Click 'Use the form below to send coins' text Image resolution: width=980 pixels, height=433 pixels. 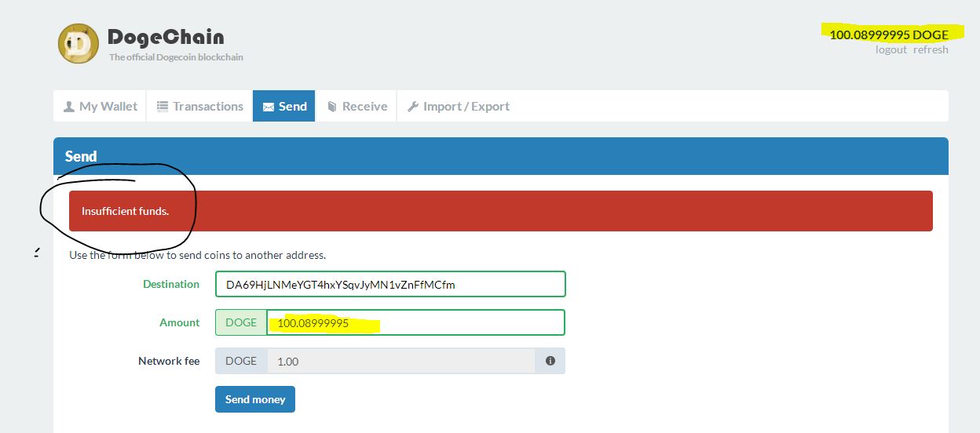pos(197,255)
